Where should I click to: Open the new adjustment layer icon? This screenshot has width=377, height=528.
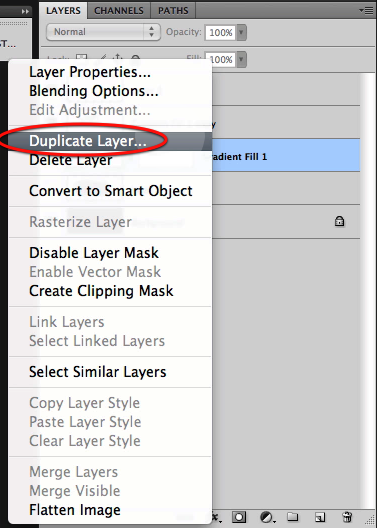[267, 517]
